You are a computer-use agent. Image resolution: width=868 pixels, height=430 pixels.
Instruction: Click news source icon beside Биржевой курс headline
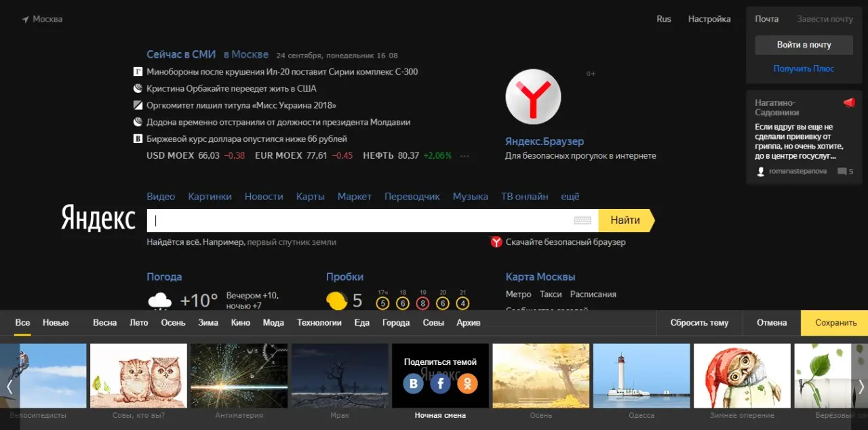tap(138, 139)
